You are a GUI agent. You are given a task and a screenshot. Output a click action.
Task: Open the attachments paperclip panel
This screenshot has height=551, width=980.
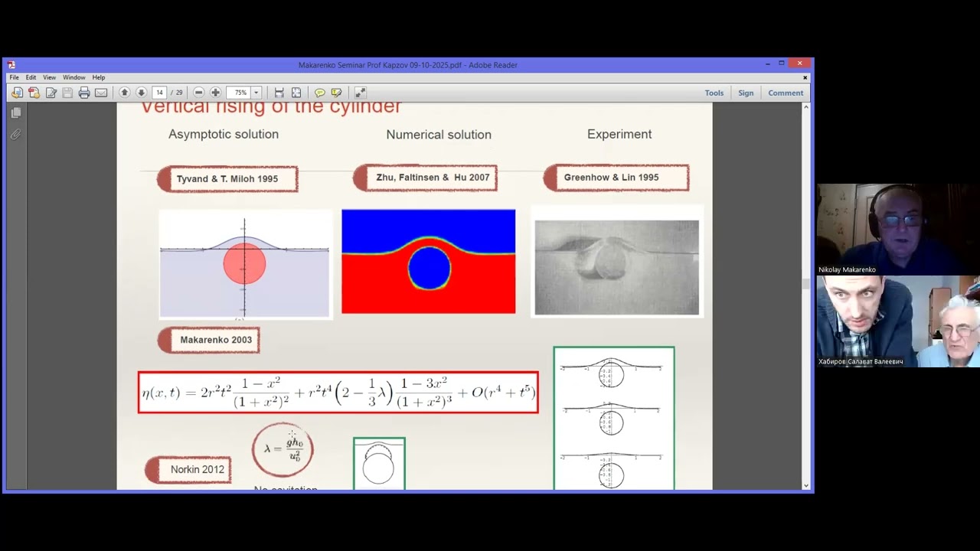pos(15,135)
